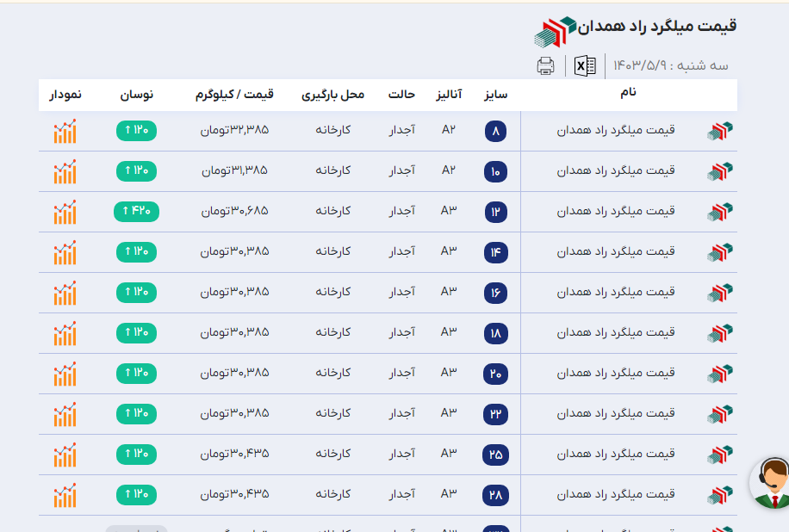Click the printer icon below the title
Image resolution: width=789 pixels, height=532 pixels.
coord(545,65)
